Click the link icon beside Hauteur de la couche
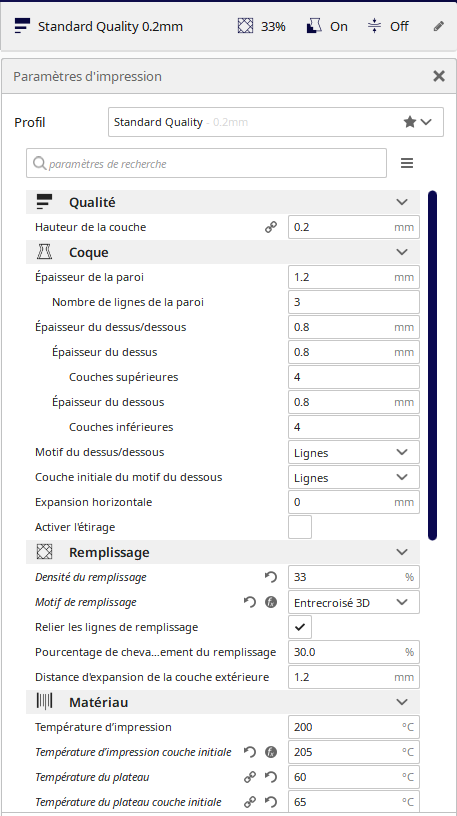This screenshot has height=816, width=457. click(271, 227)
